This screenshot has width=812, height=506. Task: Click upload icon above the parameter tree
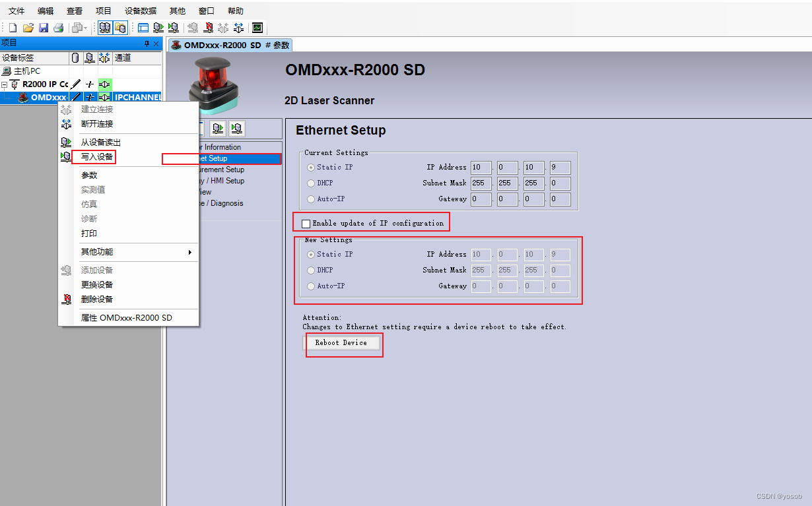pos(219,128)
